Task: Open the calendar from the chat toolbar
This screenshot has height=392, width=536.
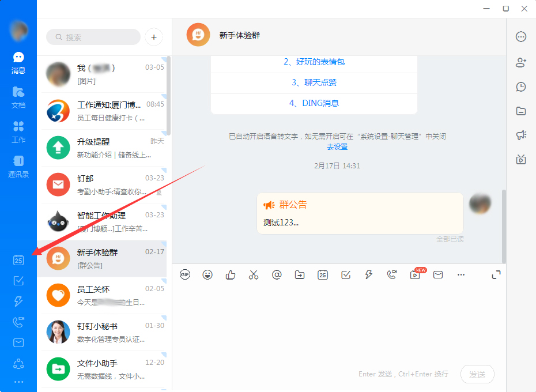Action: [x=323, y=275]
